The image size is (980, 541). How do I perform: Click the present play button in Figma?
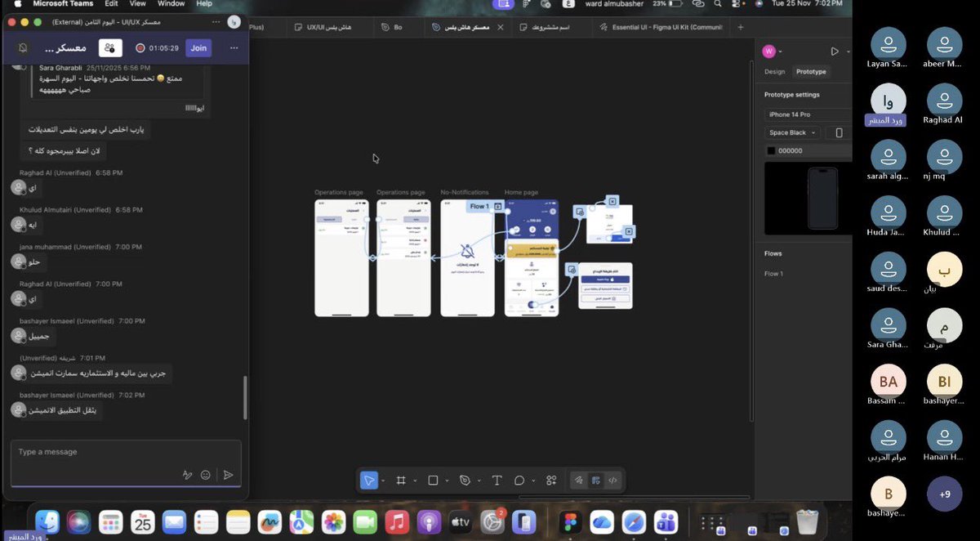(x=835, y=51)
